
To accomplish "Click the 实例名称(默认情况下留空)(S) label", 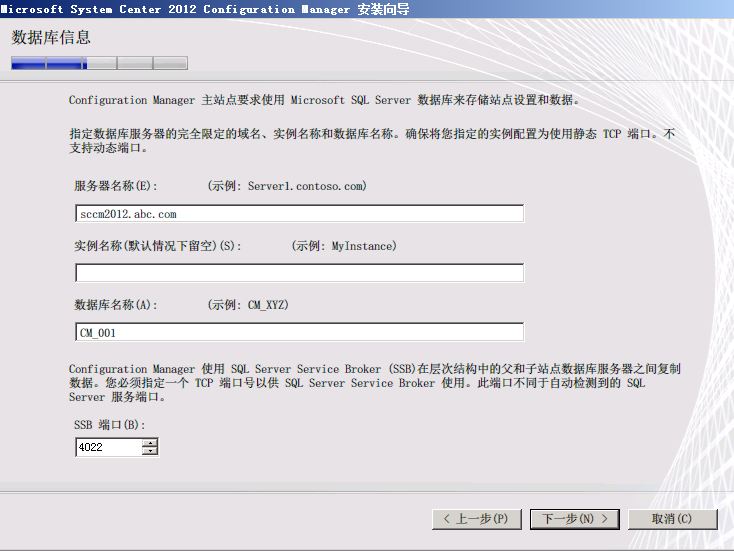I will 158,246.
